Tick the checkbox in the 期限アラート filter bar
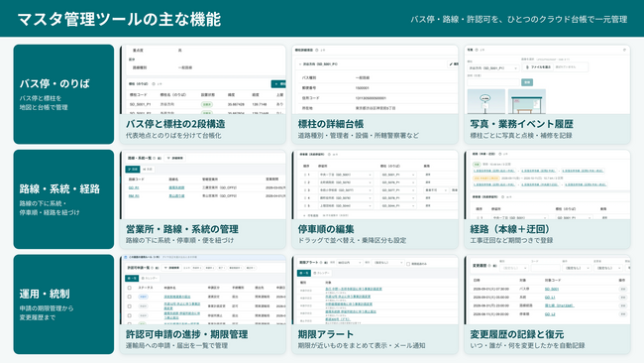Image resolution: width=644 pixels, height=363 pixels. tap(408, 264)
